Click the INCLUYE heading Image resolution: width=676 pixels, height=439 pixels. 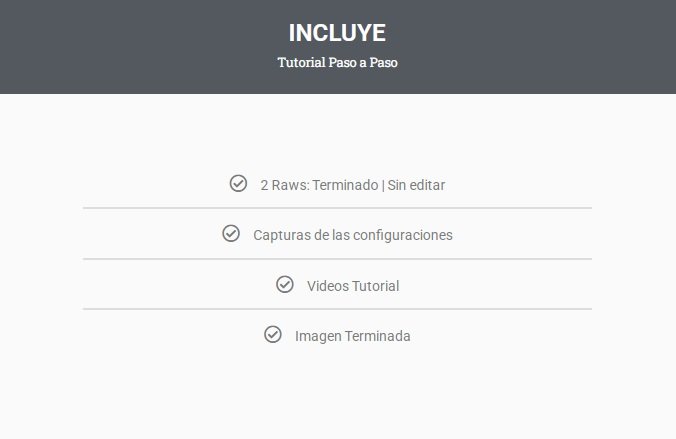(x=337, y=33)
